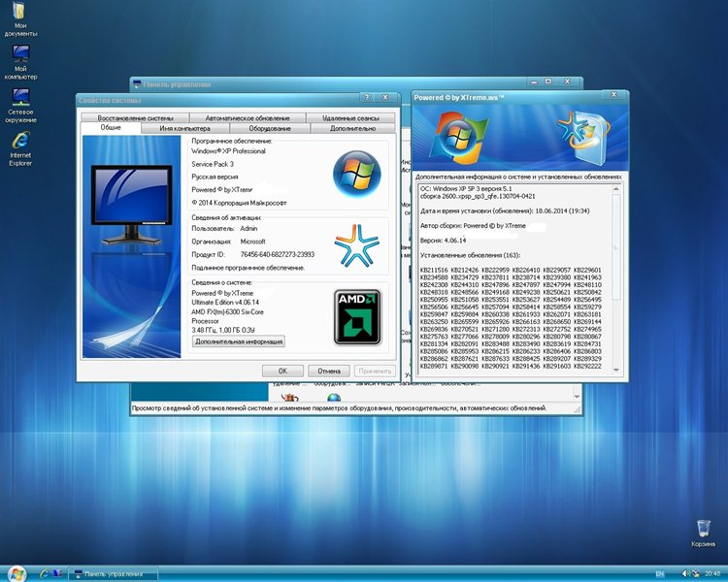
Task: Click scroll down arrow in XTreme info box
Action: coord(616,370)
